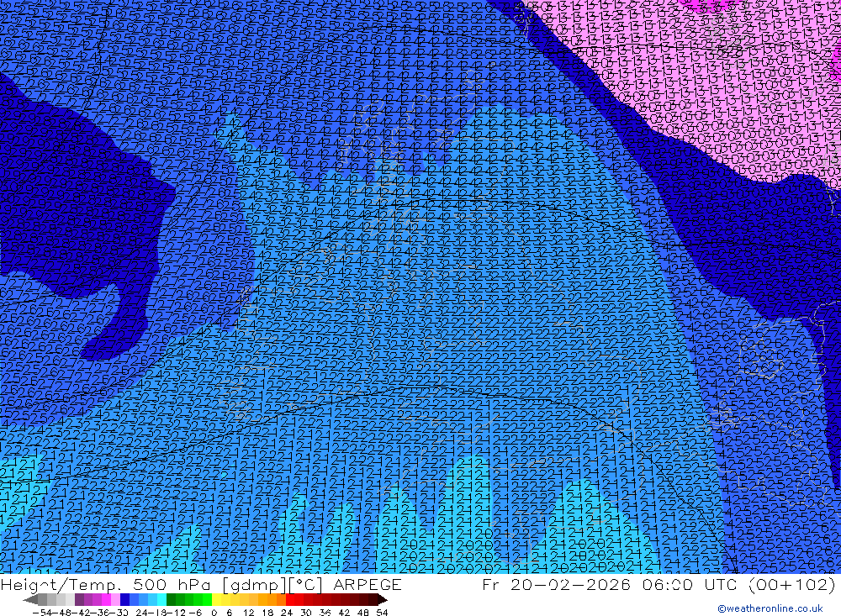The height and width of the screenshot is (616, 841).
Task: Click the dark green swatch above -12
Action: [x=171, y=599]
